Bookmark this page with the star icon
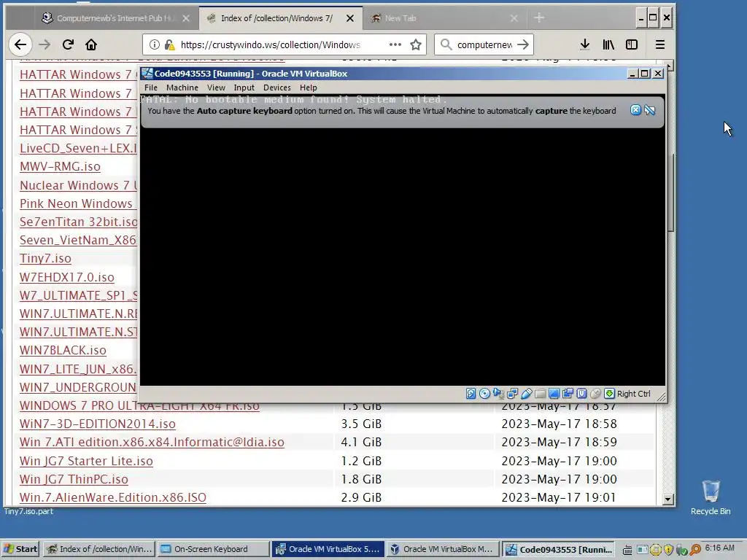The width and height of the screenshot is (747, 560). [x=415, y=44]
